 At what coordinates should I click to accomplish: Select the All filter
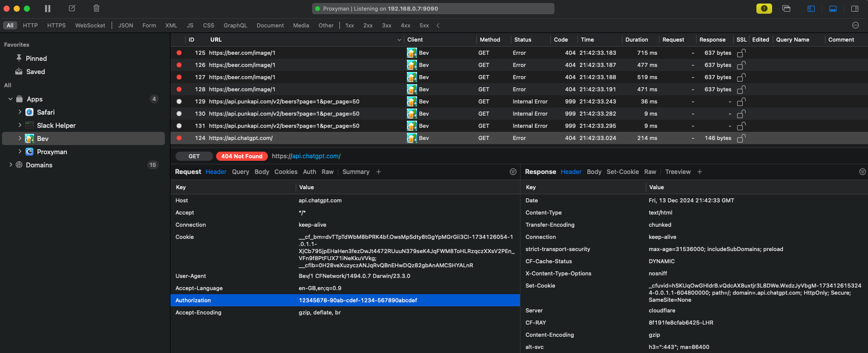10,25
